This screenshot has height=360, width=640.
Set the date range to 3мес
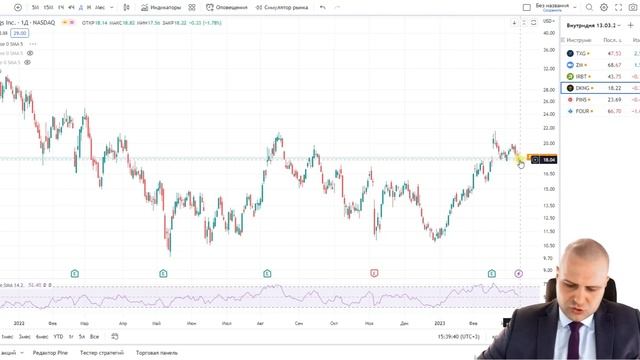click(24, 337)
